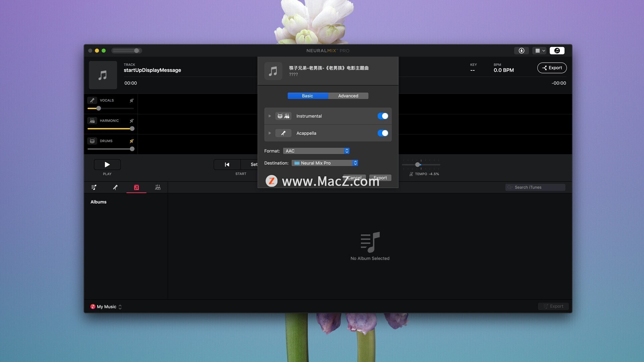This screenshot has height=362, width=644.
Task: Toggle the Instrumental export switch
Action: tap(383, 116)
